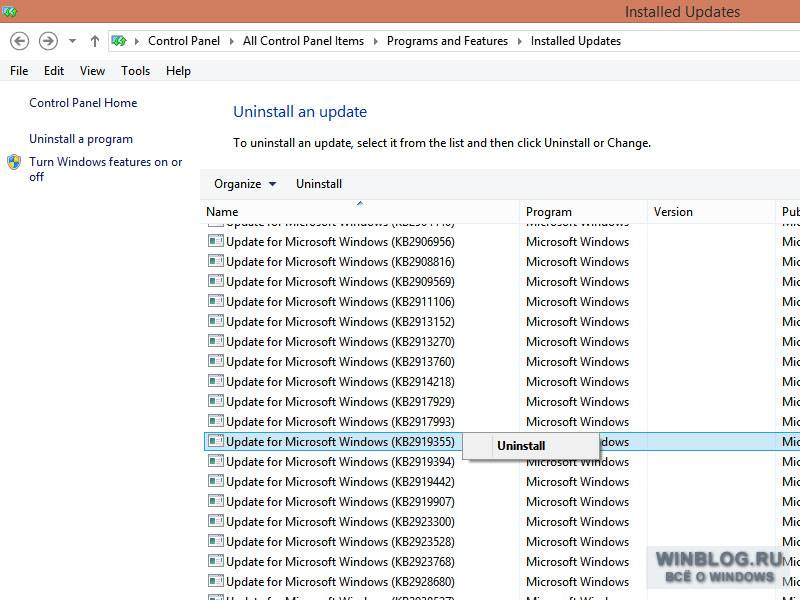The height and width of the screenshot is (600, 800).
Task: Click the icon for update KB2913760
Action: click(216, 361)
